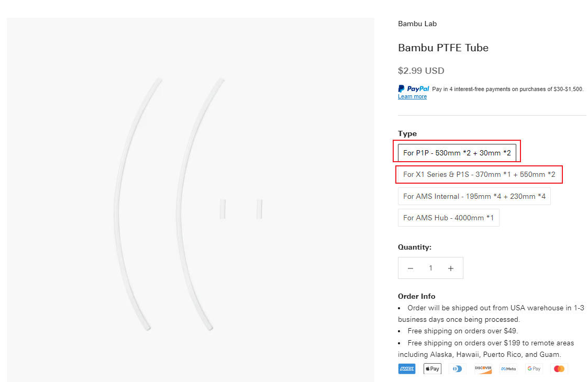Open PayPal Learn more link
Viewport: 588px width, 382px height.
tap(412, 96)
